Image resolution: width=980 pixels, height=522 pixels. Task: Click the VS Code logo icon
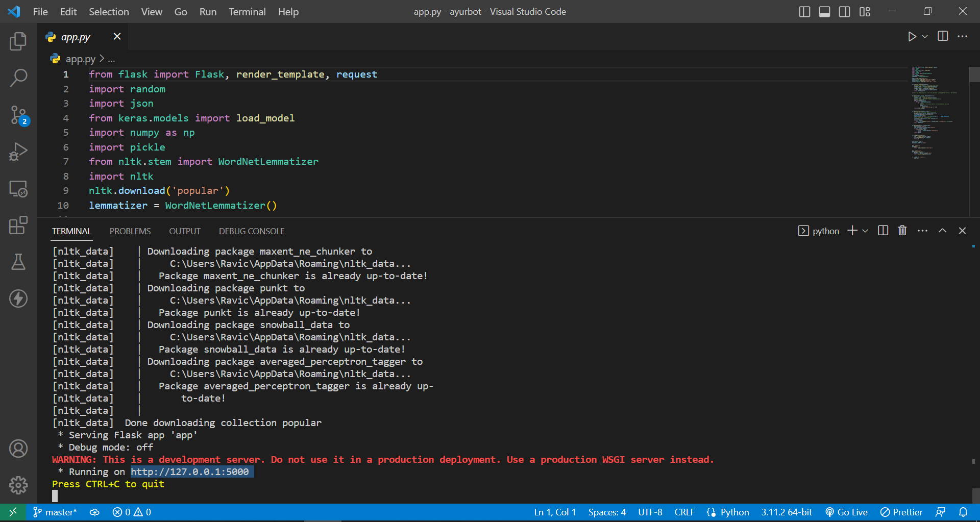click(14, 11)
